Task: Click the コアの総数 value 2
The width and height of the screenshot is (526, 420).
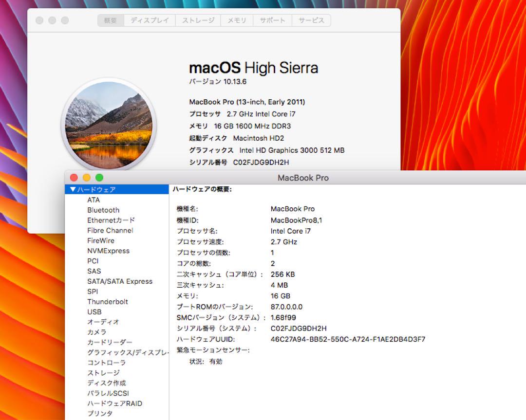Action: point(273,263)
